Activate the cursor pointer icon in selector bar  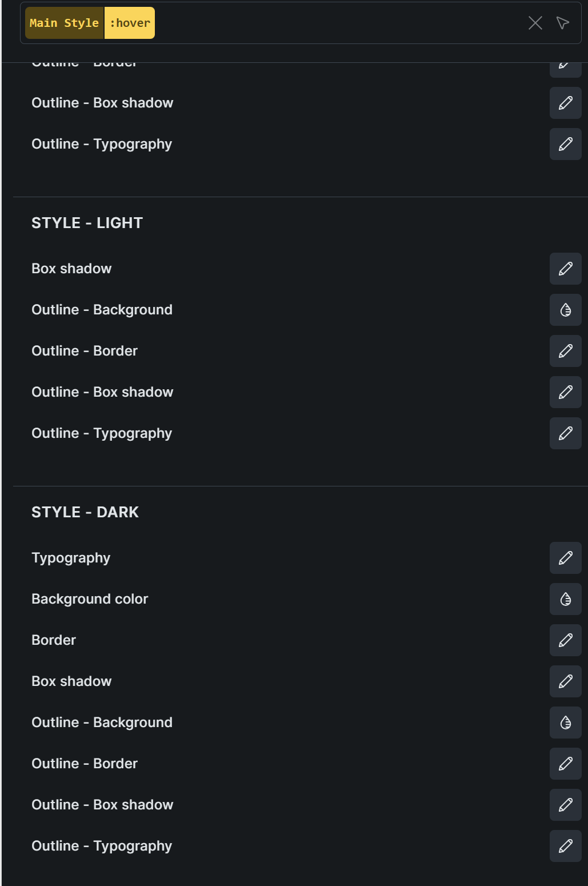pyautogui.click(x=563, y=23)
